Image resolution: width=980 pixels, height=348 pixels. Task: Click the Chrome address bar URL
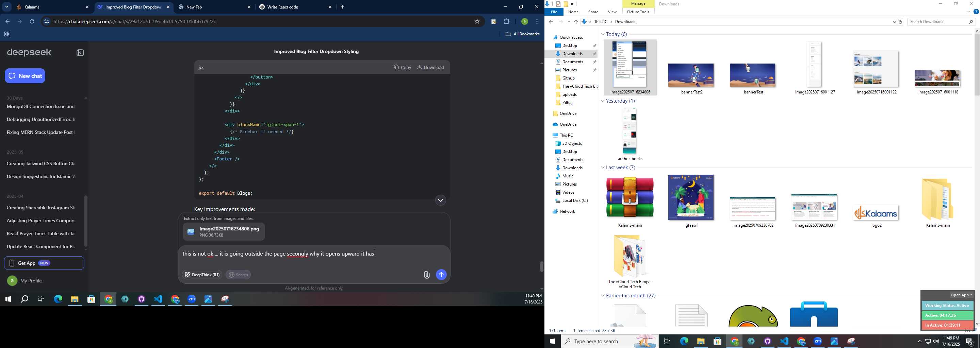[135, 22]
